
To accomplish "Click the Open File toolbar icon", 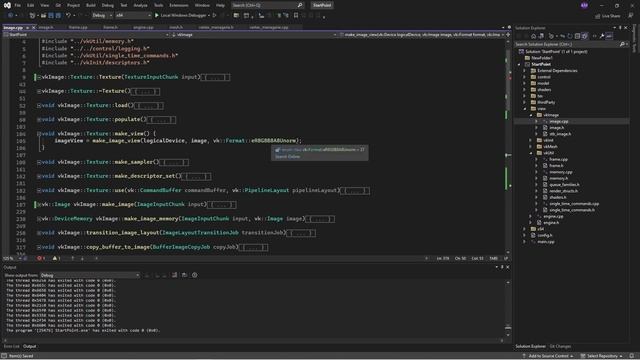I will [43, 16].
